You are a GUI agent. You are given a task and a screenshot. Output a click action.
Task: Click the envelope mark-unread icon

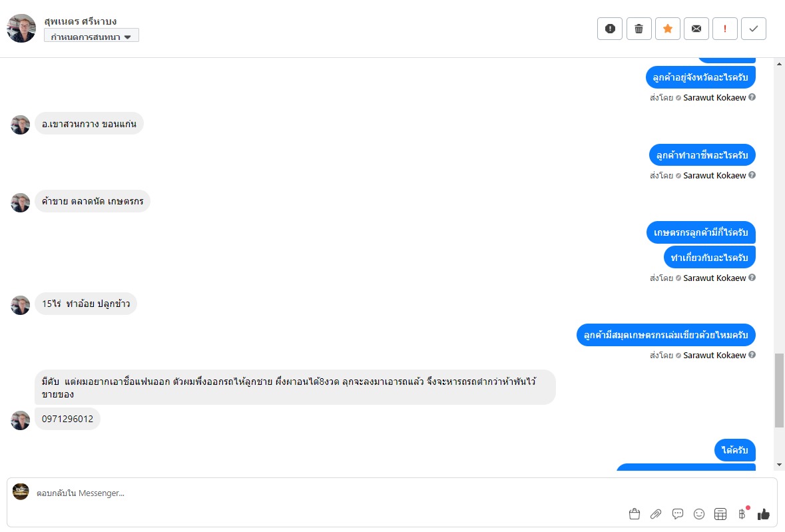696,29
